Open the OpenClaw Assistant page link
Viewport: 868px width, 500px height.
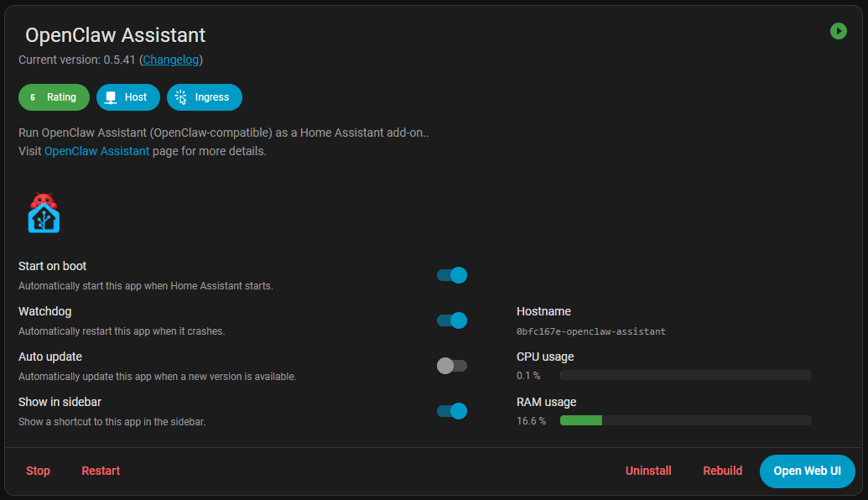[x=96, y=152]
